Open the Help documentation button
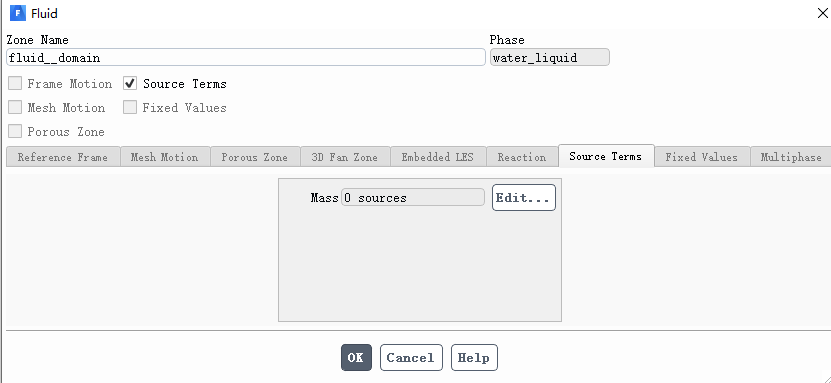Image resolution: width=831 pixels, height=383 pixels. 474,358
